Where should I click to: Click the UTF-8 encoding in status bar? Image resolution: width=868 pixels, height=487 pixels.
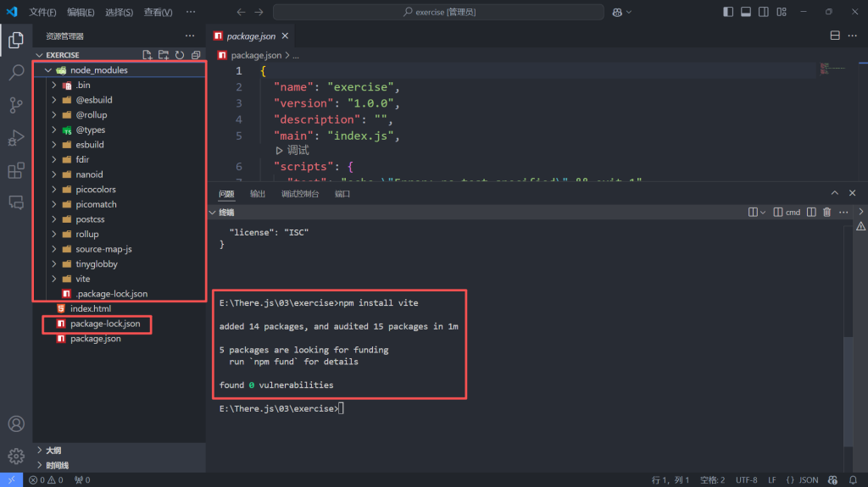[x=747, y=480]
